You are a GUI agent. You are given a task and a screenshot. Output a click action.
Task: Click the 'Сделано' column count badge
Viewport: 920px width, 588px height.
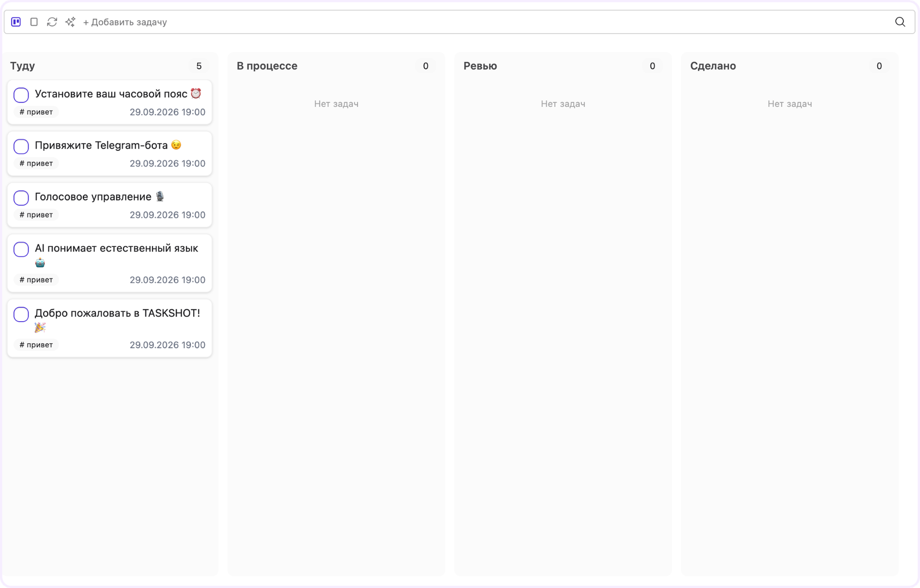point(879,66)
